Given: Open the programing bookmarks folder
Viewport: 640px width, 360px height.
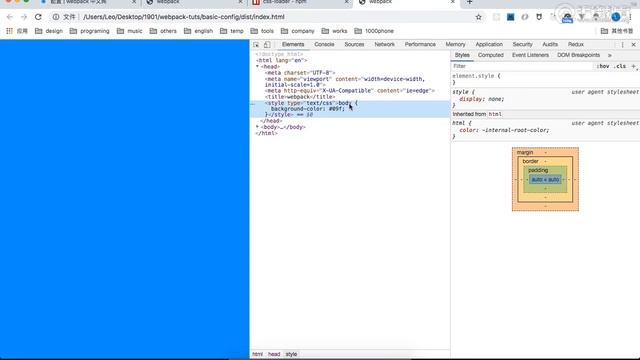Looking at the screenshot, I should click(x=89, y=31).
